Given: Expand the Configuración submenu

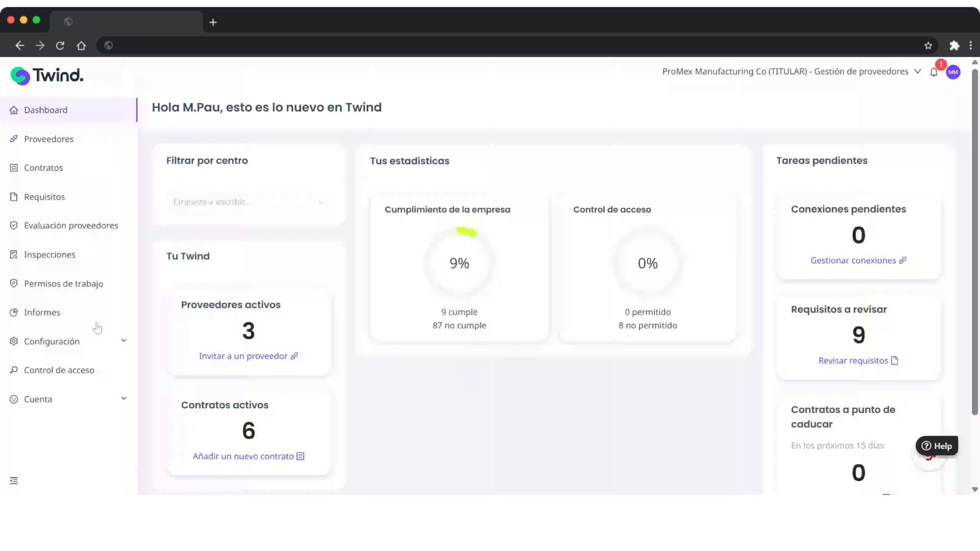Looking at the screenshot, I should coord(124,341).
